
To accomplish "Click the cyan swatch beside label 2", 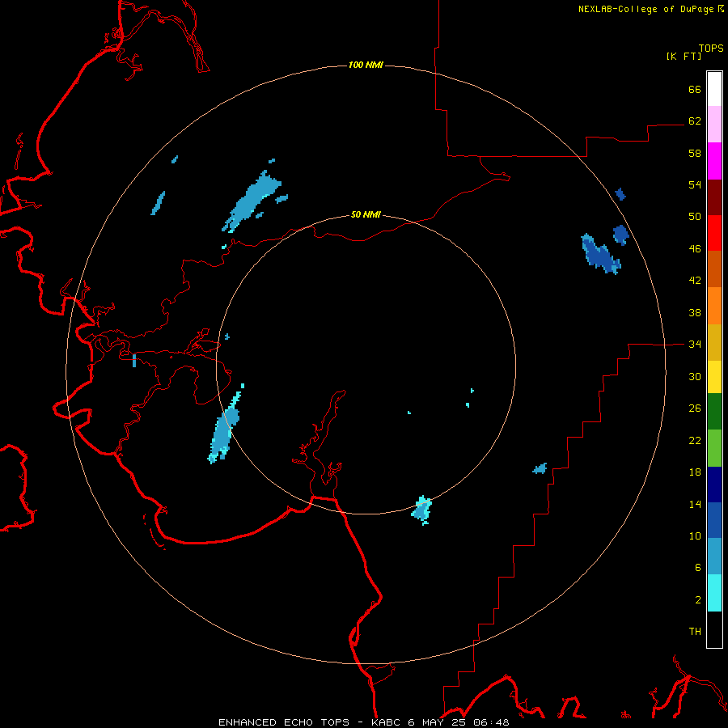I will (x=714, y=593).
